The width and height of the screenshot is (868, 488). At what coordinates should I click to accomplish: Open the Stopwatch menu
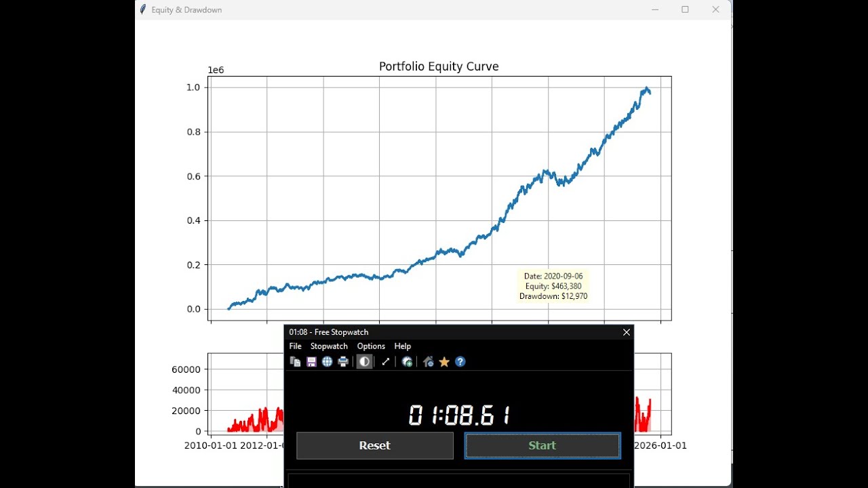pyautogui.click(x=329, y=346)
